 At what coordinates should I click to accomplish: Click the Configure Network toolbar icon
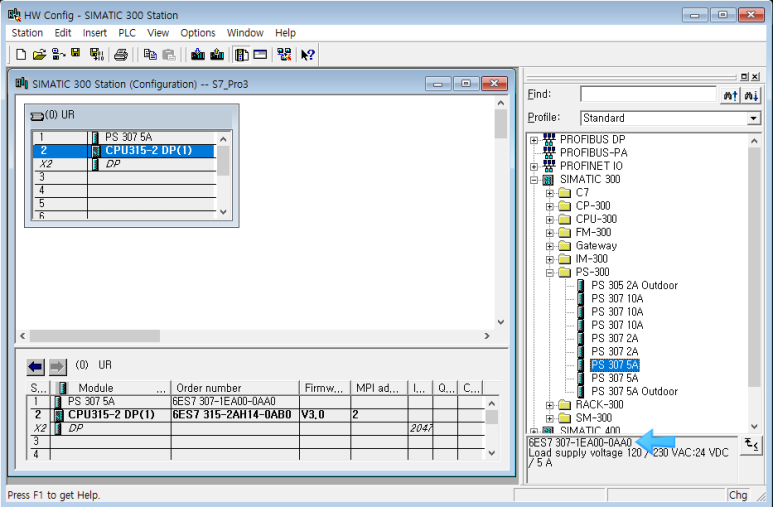(x=284, y=54)
